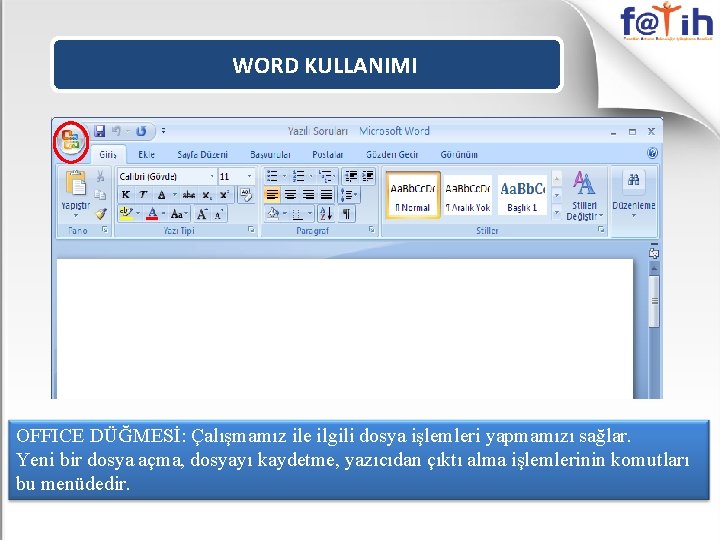Viewport: 720px width, 540px height.
Task: Select the Format Painter brush
Action: (x=101, y=214)
